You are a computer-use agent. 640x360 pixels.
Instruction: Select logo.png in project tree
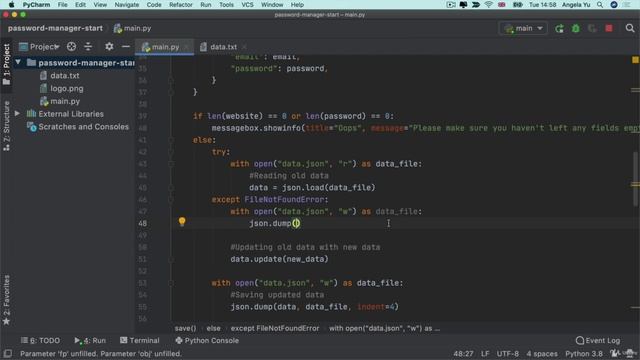[67, 88]
